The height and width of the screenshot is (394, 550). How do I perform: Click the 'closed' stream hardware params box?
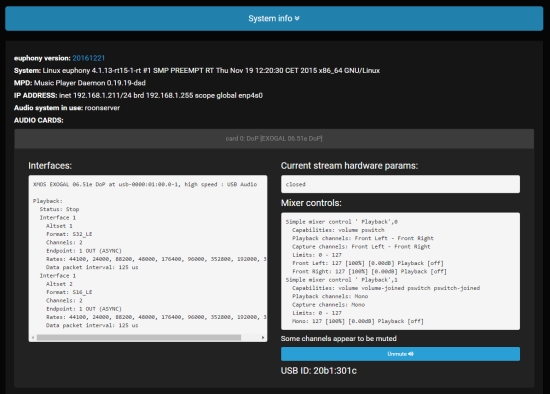pos(400,184)
